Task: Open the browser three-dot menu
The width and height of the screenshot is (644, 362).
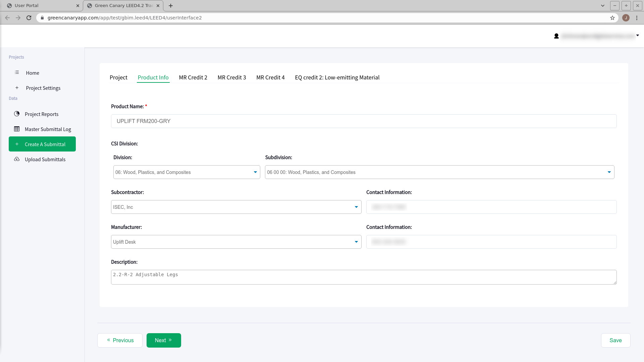Action: tap(637, 18)
